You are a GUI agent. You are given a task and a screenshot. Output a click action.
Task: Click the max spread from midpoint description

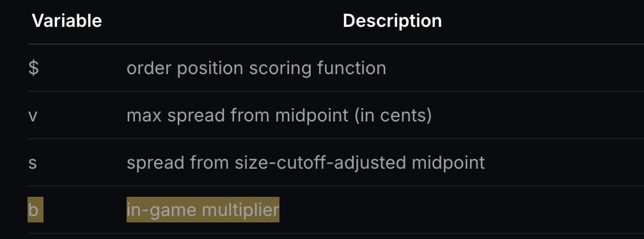279,116
